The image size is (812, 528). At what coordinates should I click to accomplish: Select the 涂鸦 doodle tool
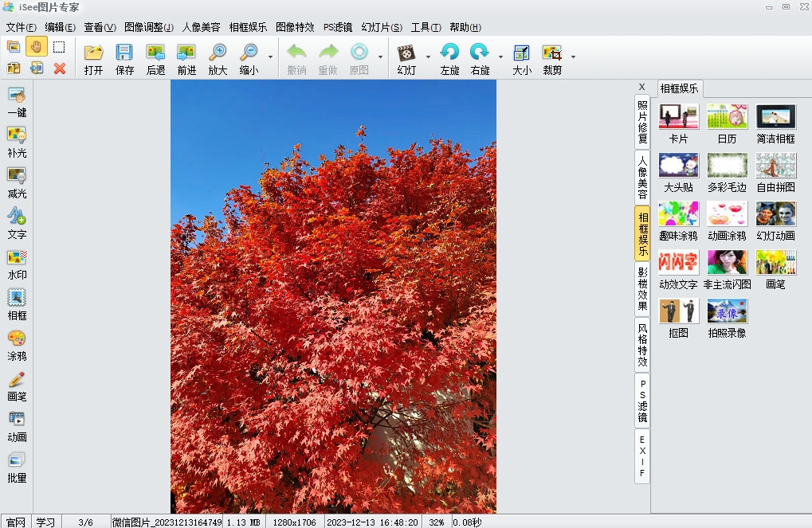pos(17,345)
